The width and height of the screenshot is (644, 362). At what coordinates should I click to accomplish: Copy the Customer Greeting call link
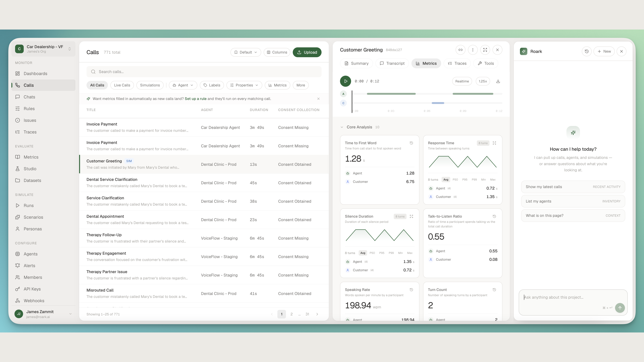pyautogui.click(x=460, y=50)
